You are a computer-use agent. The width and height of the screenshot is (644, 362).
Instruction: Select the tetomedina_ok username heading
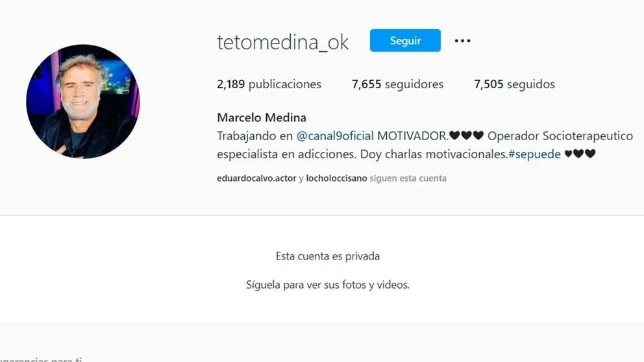tap(282, 42)
